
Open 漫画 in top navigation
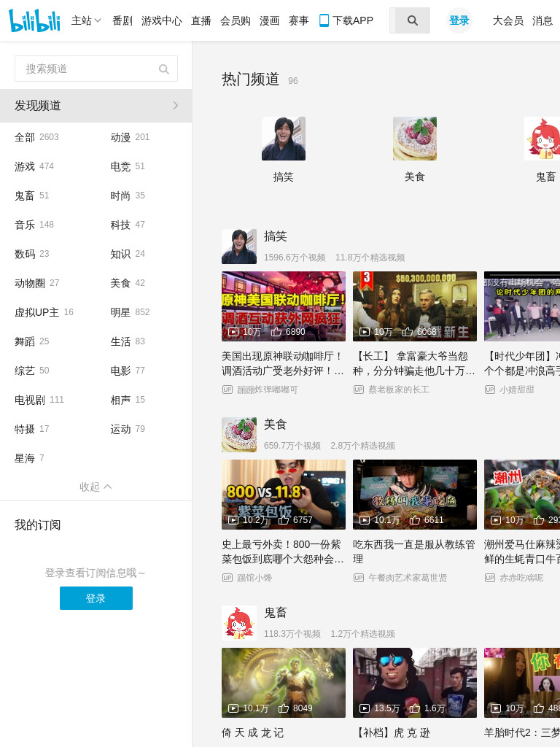(x=270, y=20)
